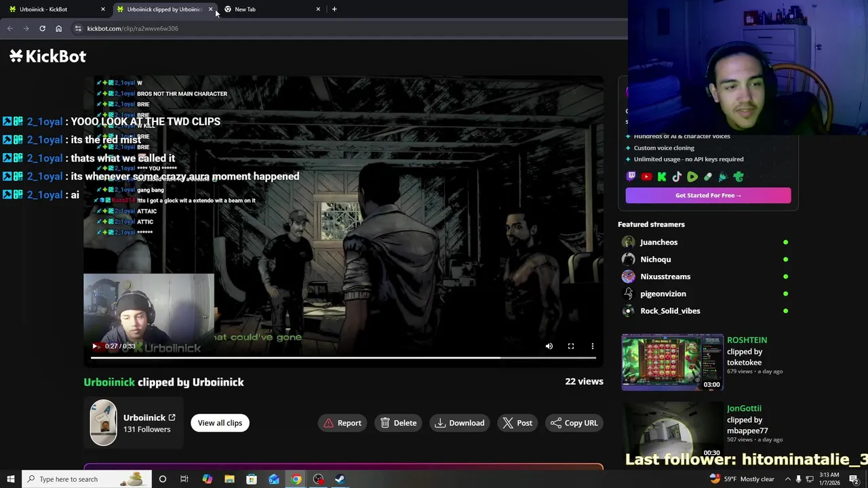This screenshot has height=488, width=868.
Task: Copy the clip URL
Action: pos(574,423)
